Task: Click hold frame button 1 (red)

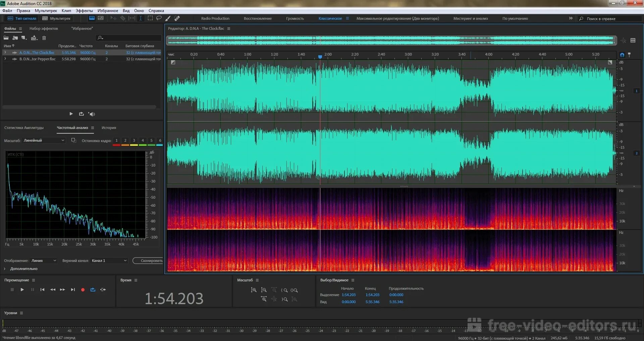Action: coord(116,141)
